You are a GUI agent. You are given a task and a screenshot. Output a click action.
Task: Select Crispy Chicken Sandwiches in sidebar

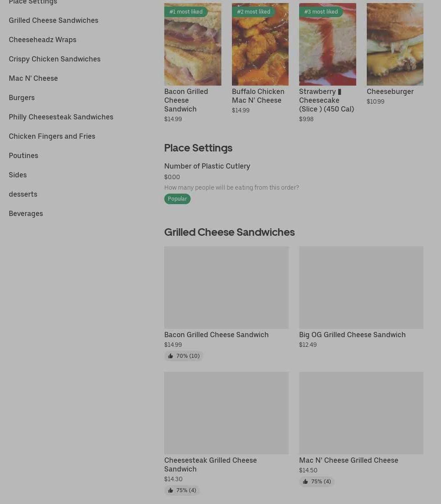coord(54,59)
